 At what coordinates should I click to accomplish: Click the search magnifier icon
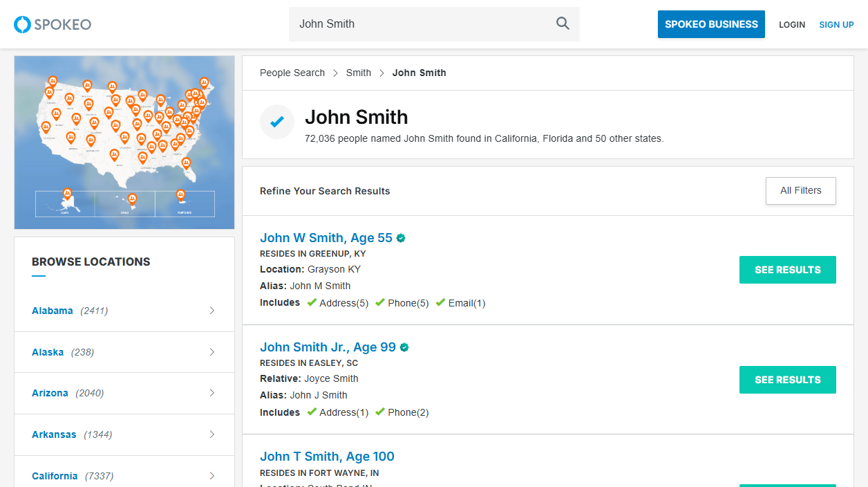[563, 24]
